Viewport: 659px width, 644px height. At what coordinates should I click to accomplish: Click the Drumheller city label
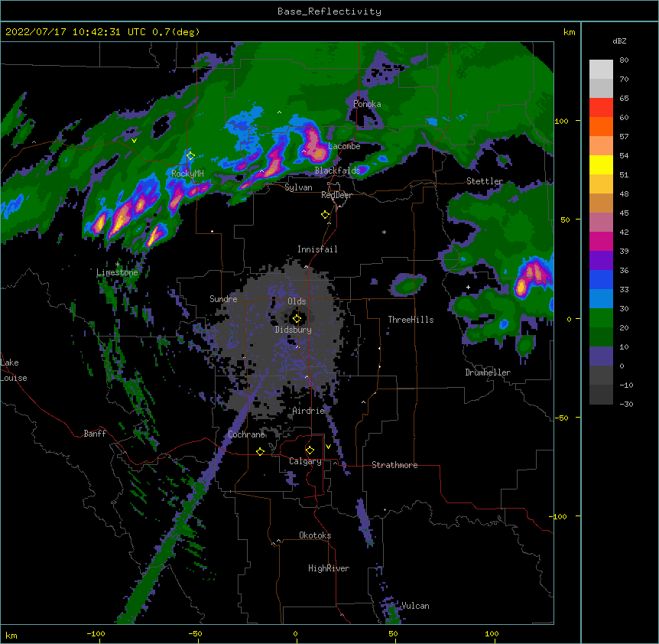tap(488, 372)
